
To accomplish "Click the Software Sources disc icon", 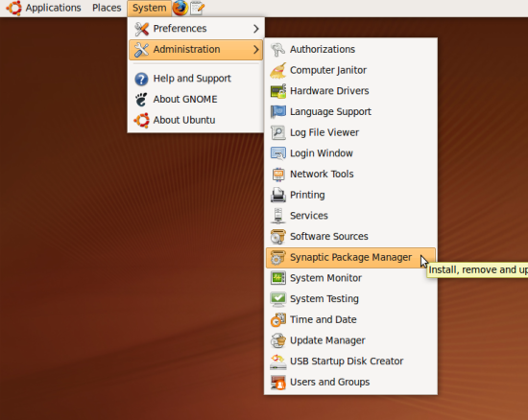I will click(278, 237).
